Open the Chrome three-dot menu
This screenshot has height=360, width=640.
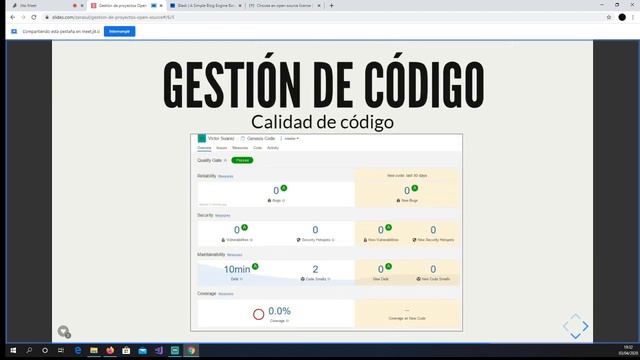(633, 17)
